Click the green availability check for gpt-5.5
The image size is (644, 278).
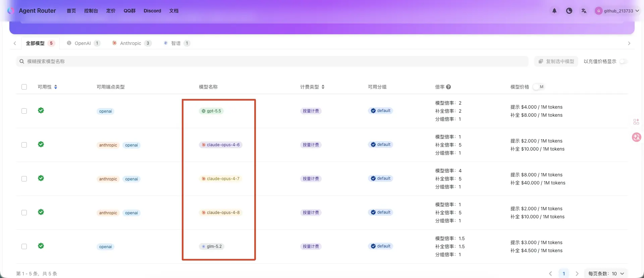pos(41,110)
